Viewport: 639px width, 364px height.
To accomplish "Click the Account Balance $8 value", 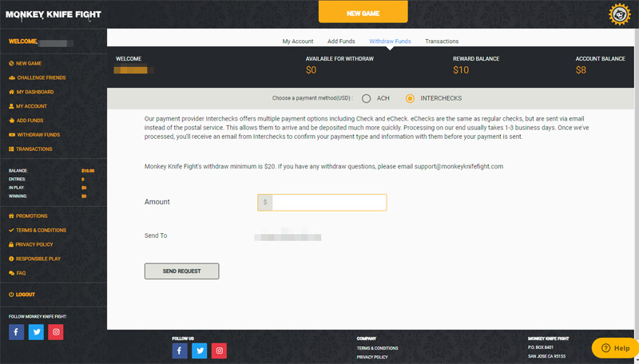I will tap(581, 70).
